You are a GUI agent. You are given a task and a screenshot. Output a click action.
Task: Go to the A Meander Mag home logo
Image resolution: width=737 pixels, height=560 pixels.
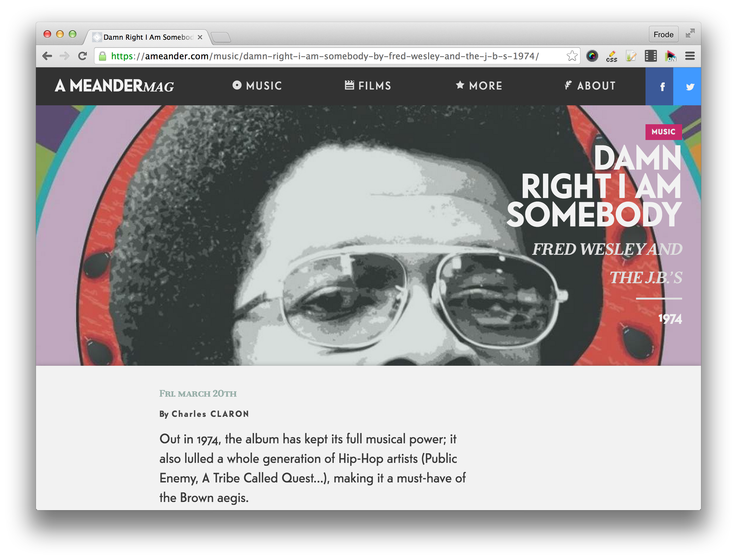115,86
